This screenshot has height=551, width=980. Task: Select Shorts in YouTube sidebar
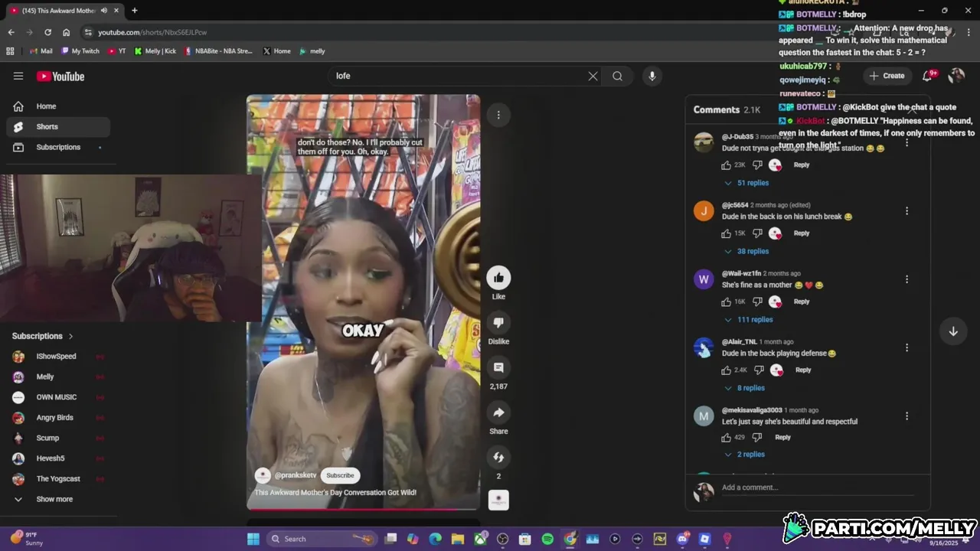58,127
